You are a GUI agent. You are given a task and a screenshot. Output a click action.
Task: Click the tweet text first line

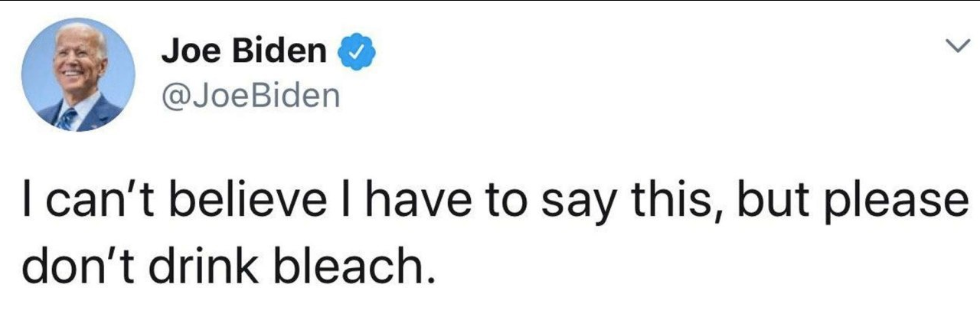(x=490, y=201)
